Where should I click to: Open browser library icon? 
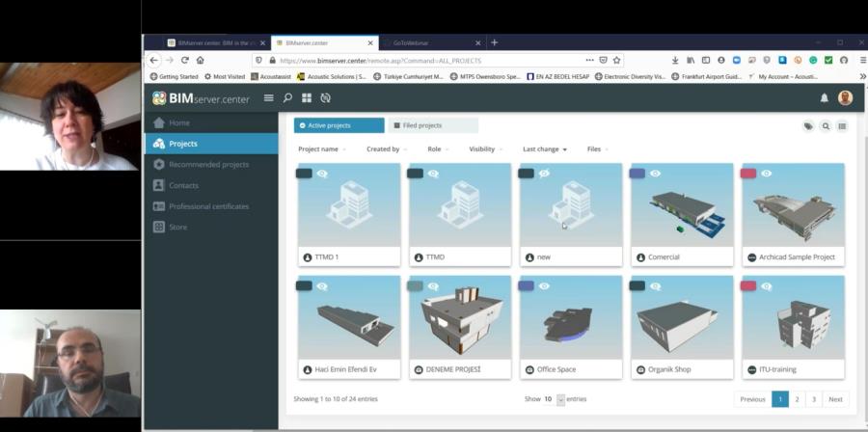pos(691,61)
